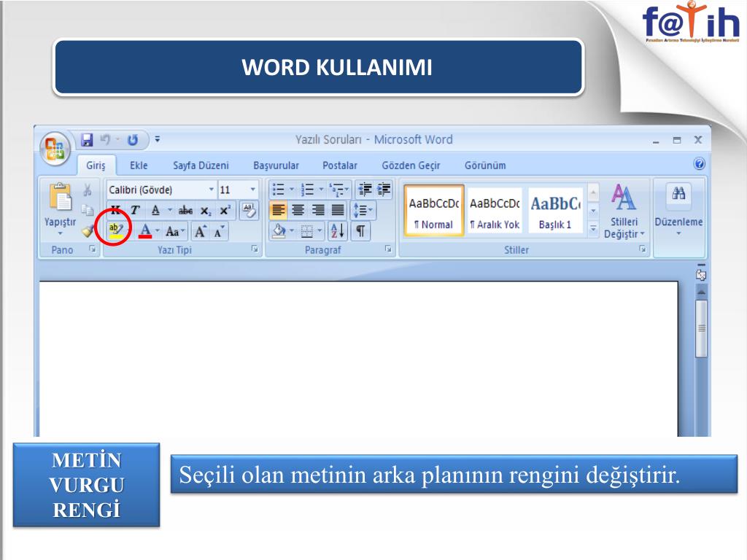Copy selection with the copy icon
Screen dimensions: 747x560
pyautogui.click(x=88, y=210)
